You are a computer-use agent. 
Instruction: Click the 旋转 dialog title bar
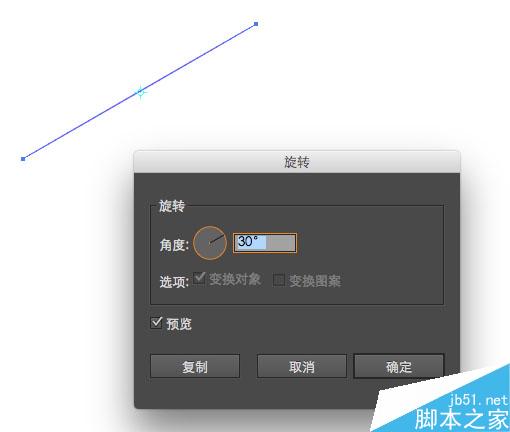297,162
